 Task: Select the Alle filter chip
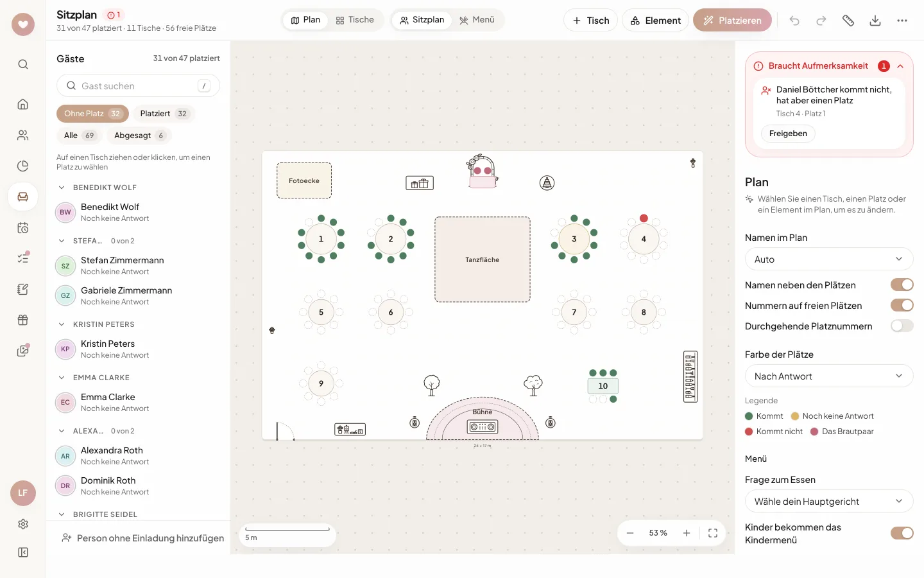coord(79,136)
